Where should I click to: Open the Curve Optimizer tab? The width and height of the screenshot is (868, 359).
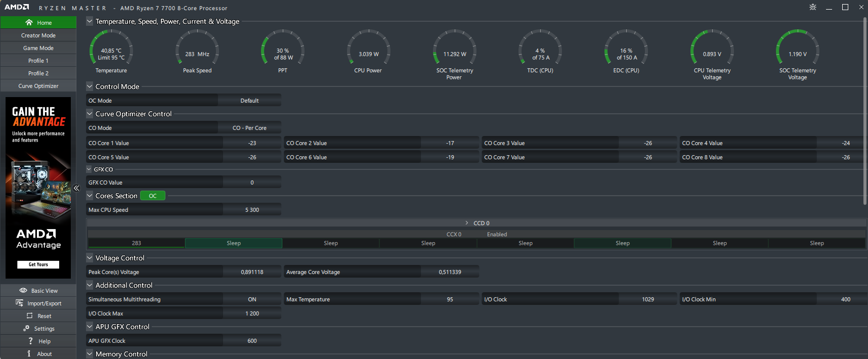38,86
